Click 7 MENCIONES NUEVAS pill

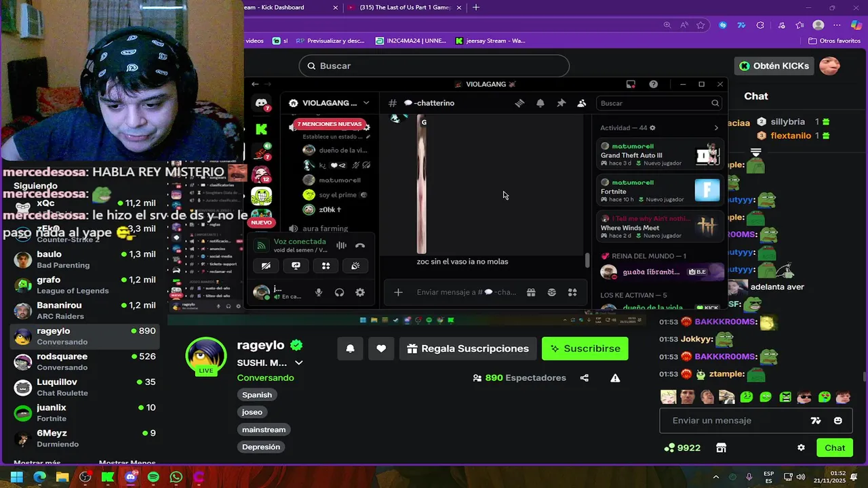(330, 124)
